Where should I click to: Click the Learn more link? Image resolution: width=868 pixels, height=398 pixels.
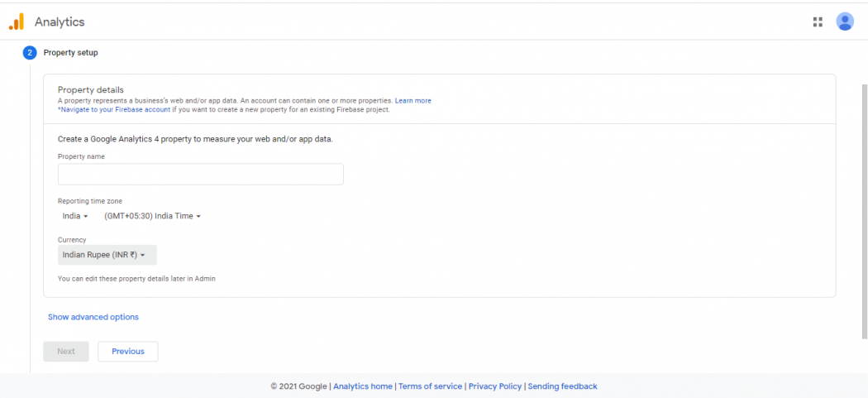(x=413, y=101)
